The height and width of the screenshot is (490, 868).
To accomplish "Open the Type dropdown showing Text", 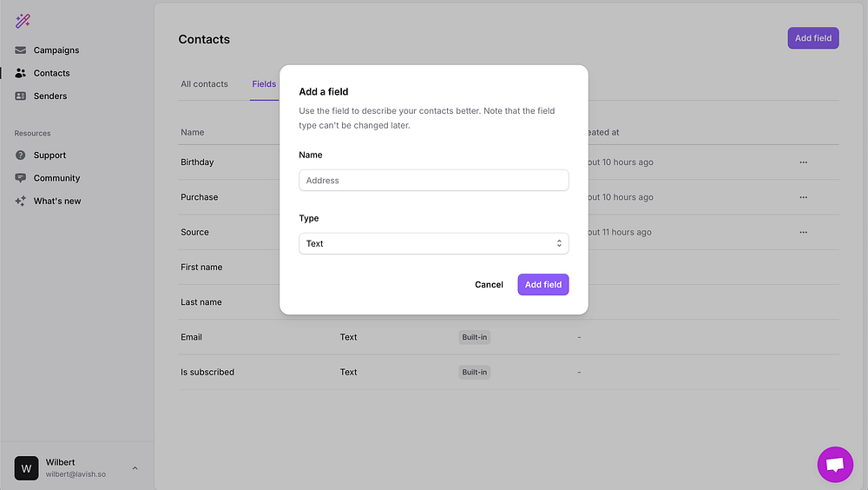I will pyautogui.click(x=433, y=244).
